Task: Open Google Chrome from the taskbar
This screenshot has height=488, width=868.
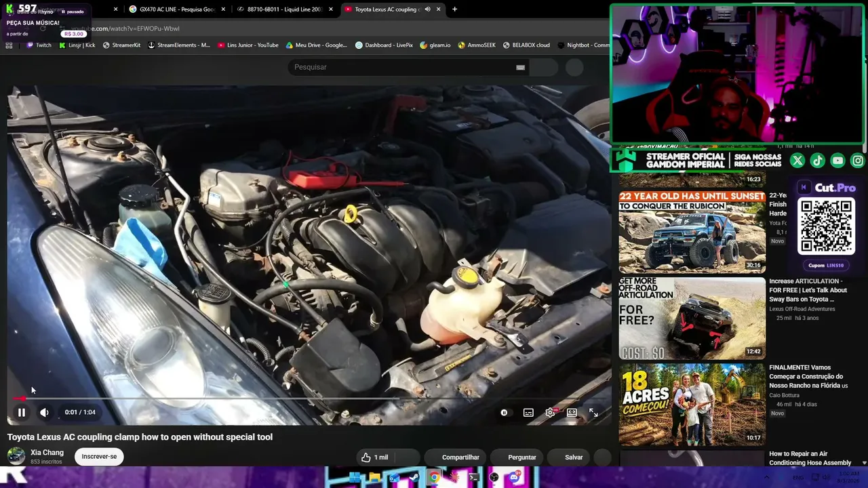Action: pos(434,478)
